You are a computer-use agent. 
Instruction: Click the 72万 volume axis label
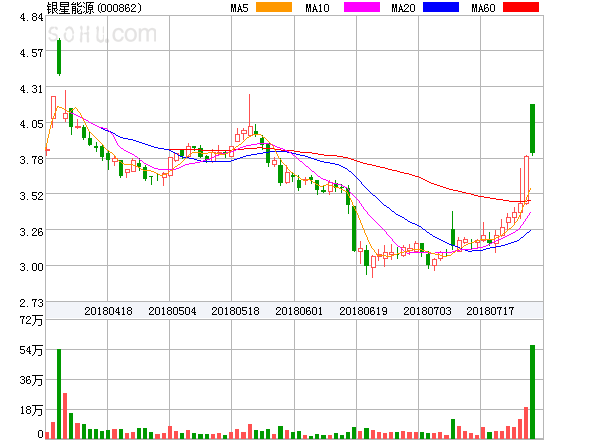pyautogui.click(x=31, y=320)
